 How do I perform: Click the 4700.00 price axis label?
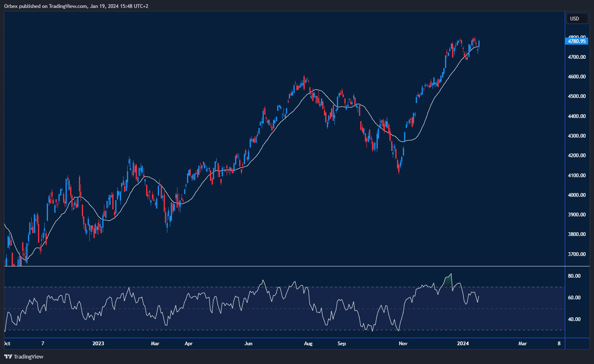pyautogui.click(x=576, y=57)
